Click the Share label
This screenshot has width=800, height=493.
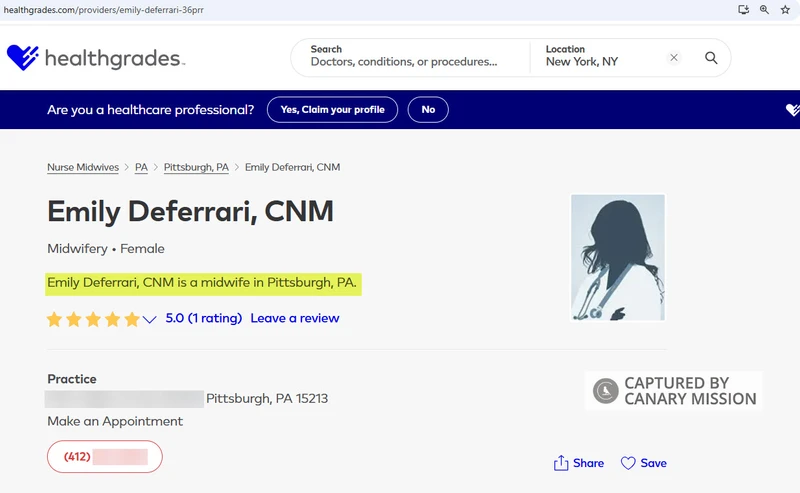tap(588, 463)
